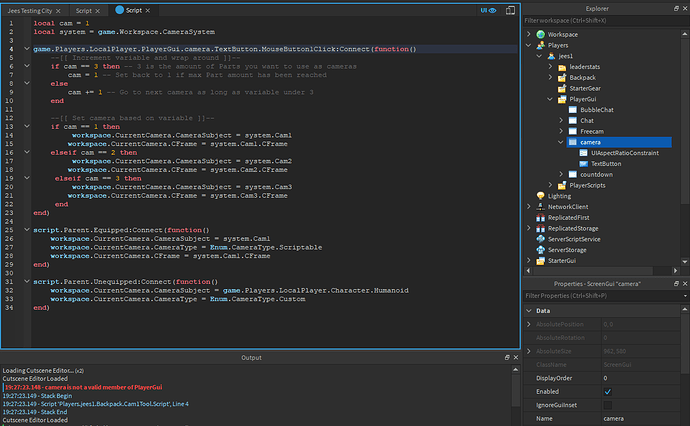
Task: Click the ServerStorage icon
Action: tap(540, 250)
